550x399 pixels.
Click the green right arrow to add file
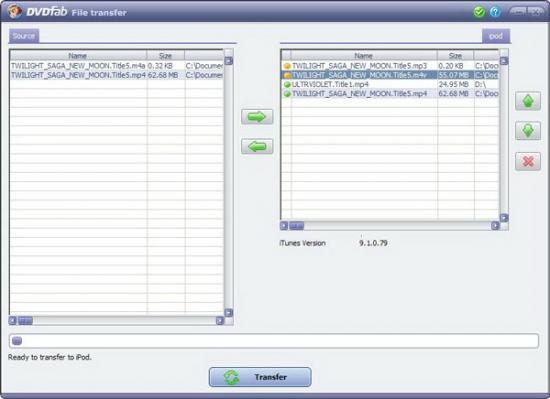coord(257,117)
